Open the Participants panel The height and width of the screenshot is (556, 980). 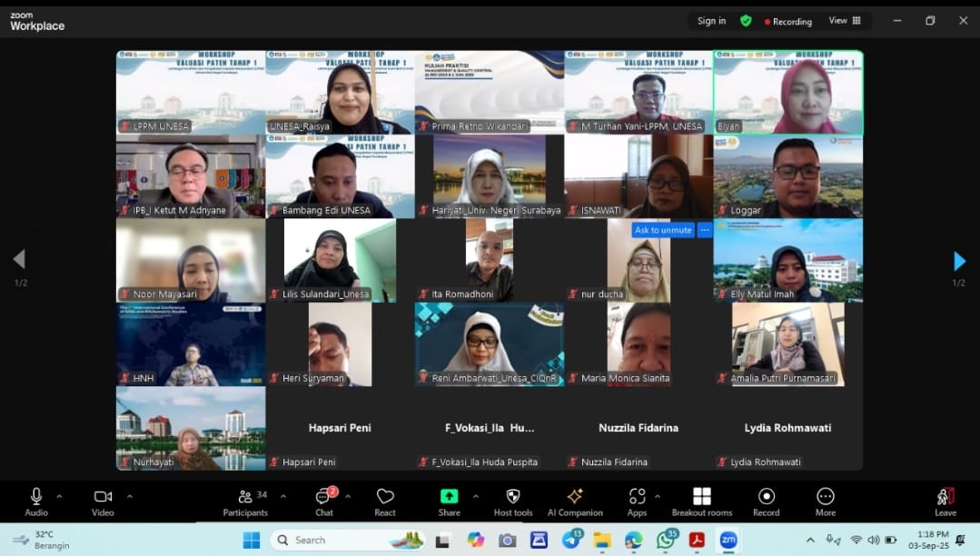245,501
